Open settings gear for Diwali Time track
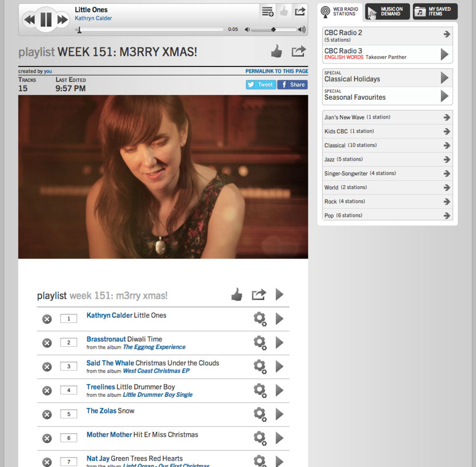Screen dimensions: 476x467 pos(260,343)
